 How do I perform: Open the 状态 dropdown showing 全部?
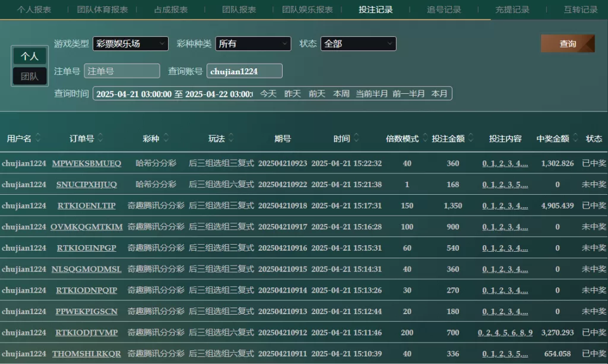358,44
